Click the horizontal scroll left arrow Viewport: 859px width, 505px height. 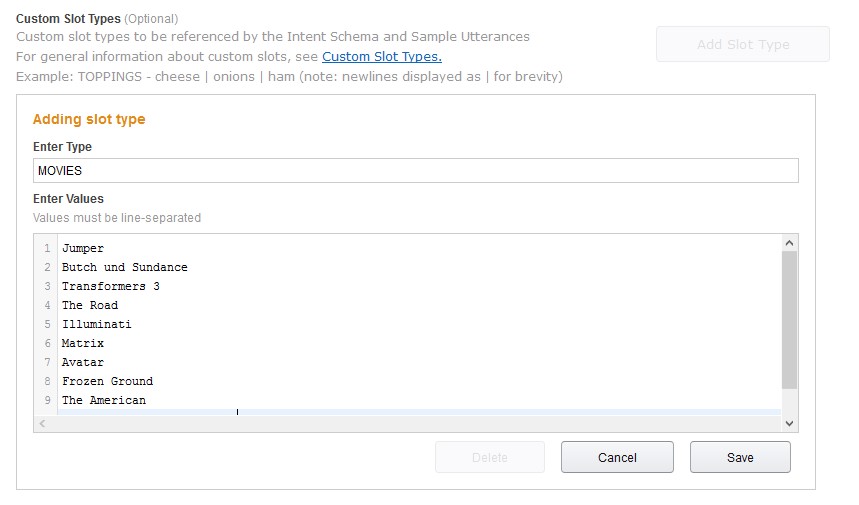[41, 424]
